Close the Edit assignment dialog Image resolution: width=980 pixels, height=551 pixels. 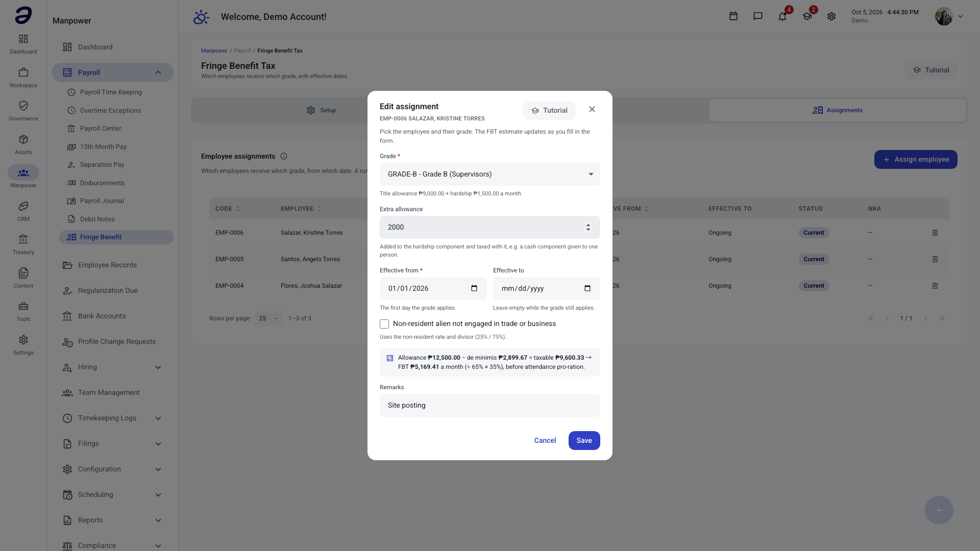[592, 109]
